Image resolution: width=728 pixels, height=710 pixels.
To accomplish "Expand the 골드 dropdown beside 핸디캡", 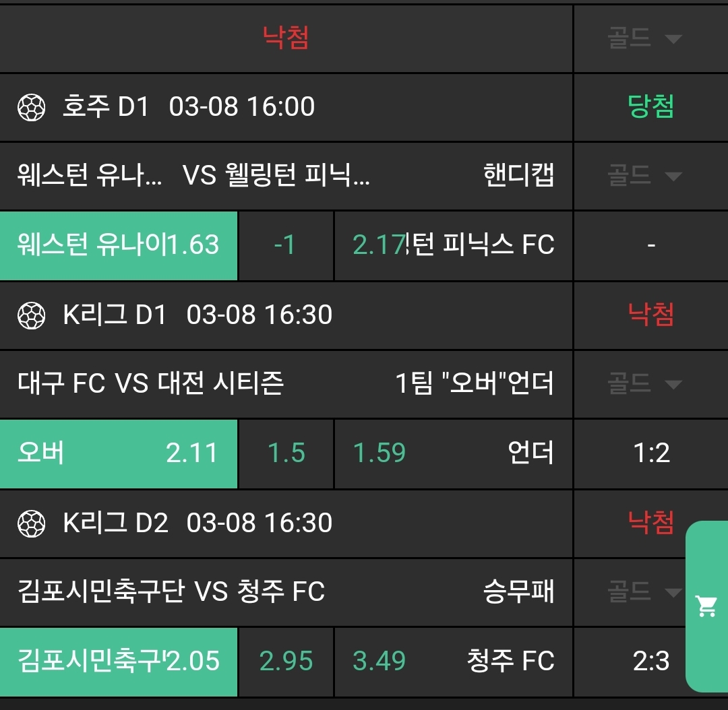I will [x=644, y=176].
